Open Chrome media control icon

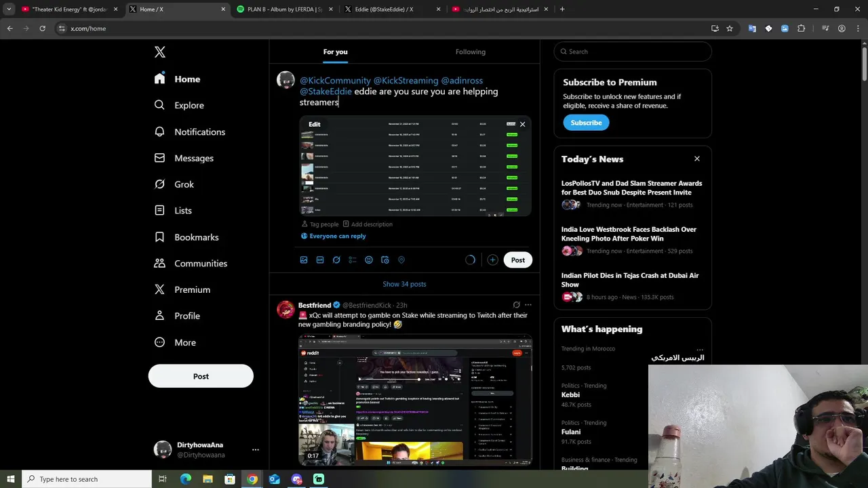point(825,28)
